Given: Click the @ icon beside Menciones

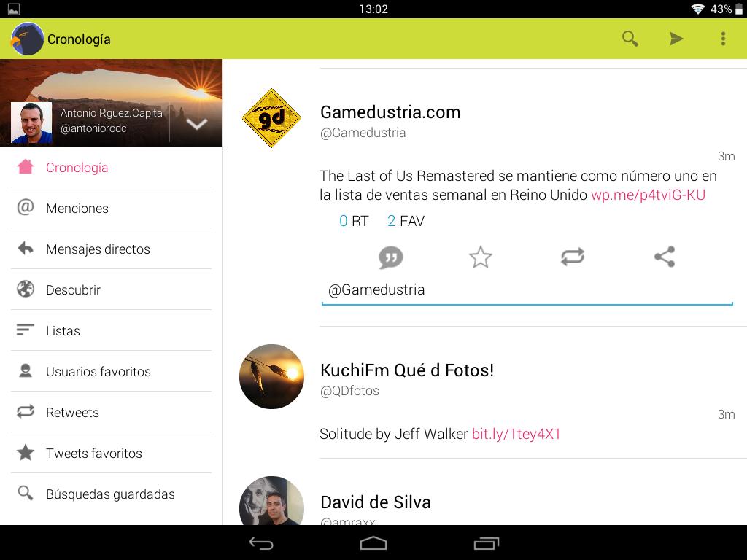Looking at the screenshot, I should pos(26,207).
